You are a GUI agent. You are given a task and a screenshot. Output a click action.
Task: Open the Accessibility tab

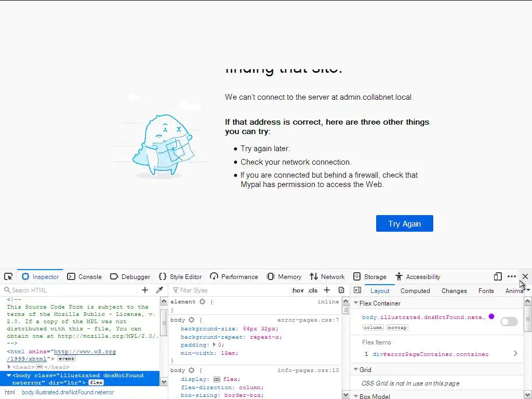pyautogui.click(x=418, y=276)
